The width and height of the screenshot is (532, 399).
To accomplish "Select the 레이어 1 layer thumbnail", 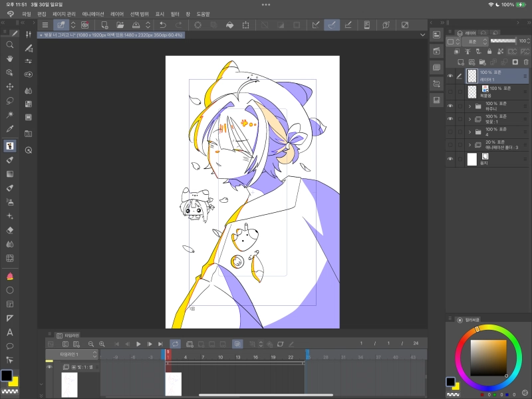I will coord(472,76).
